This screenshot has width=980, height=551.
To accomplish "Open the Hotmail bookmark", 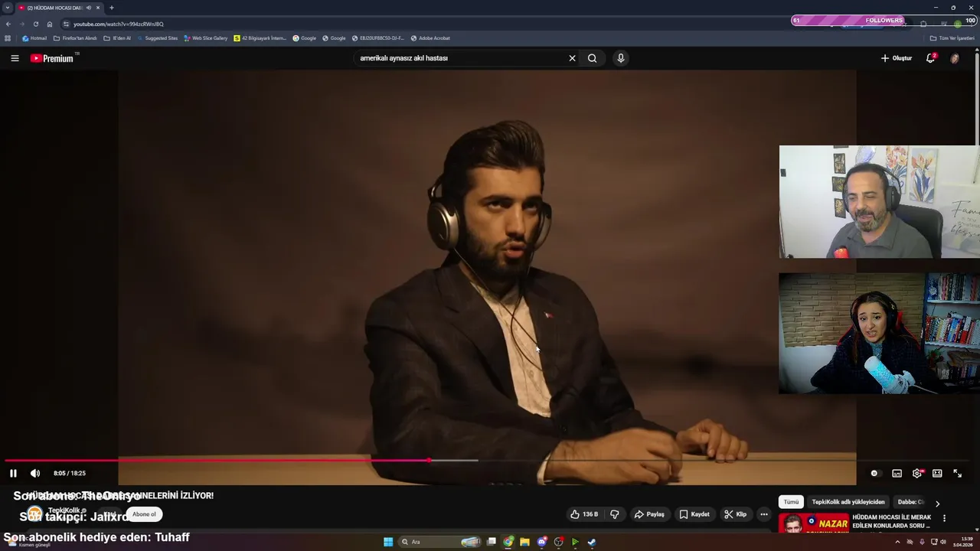I will click(x=34, y=38).
